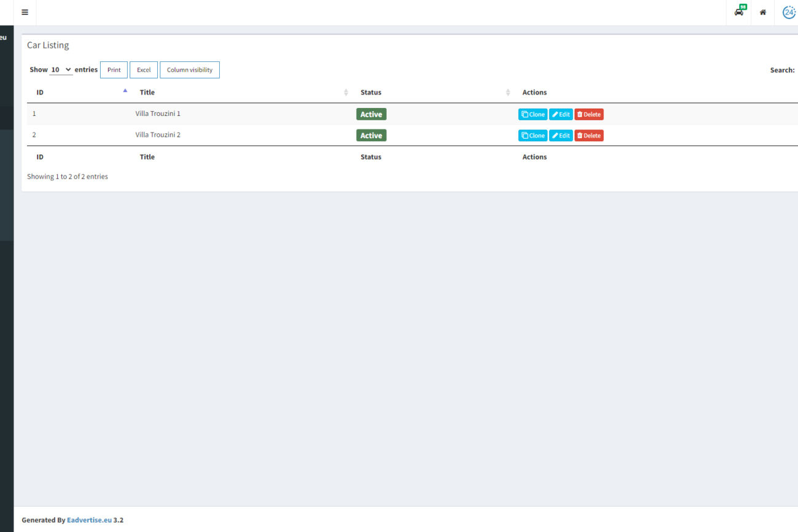Click the Active status badge for Villa Trouzini 2
This screenshot has width=798, height=532.
[371, 136]
